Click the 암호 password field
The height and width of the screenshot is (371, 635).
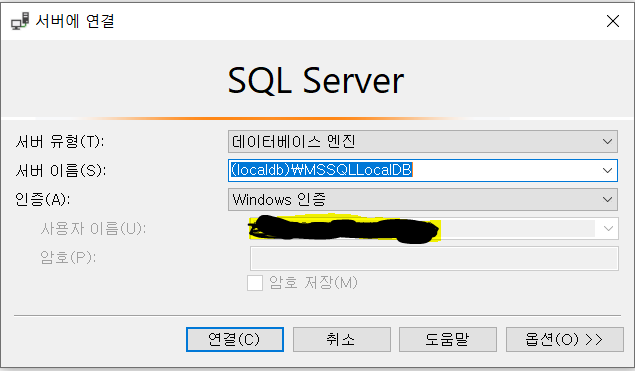click(434, 258)
